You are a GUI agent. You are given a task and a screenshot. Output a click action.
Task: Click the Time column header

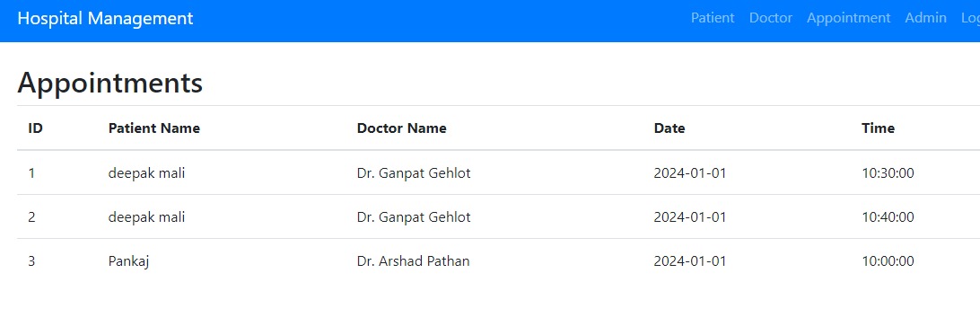tap(878, 128)
